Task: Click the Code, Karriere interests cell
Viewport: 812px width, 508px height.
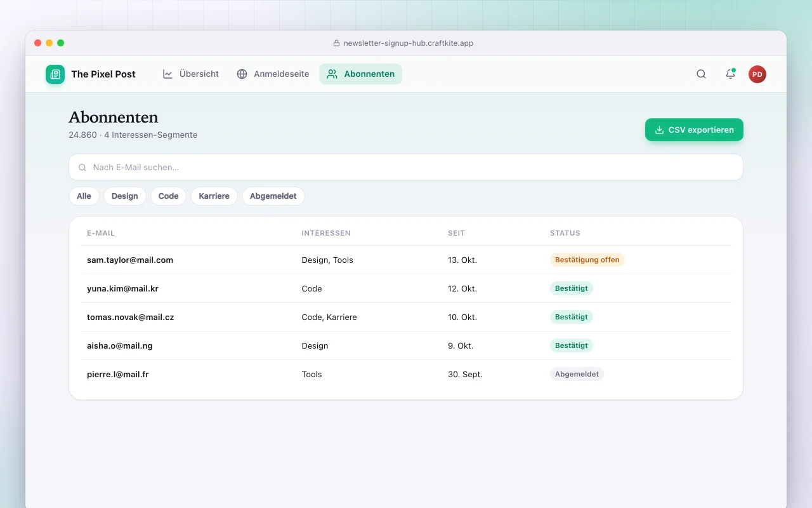Action: coord(329,317)
